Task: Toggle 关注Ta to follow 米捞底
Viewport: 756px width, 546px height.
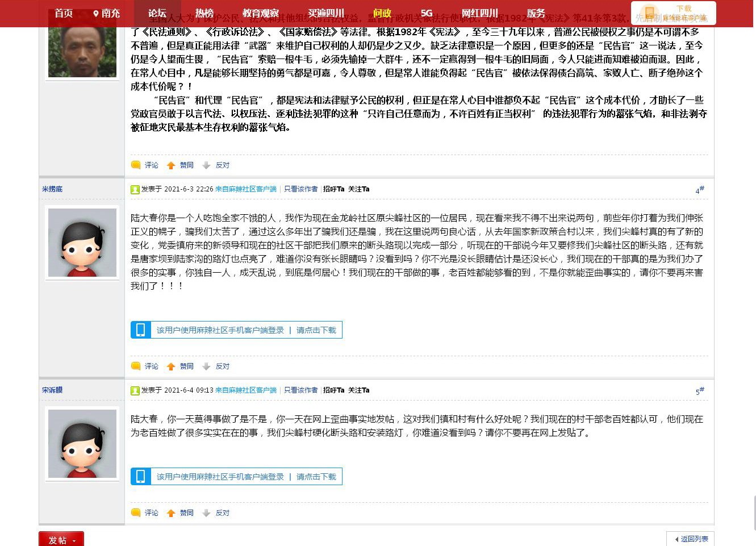Action: click(358, 189)
